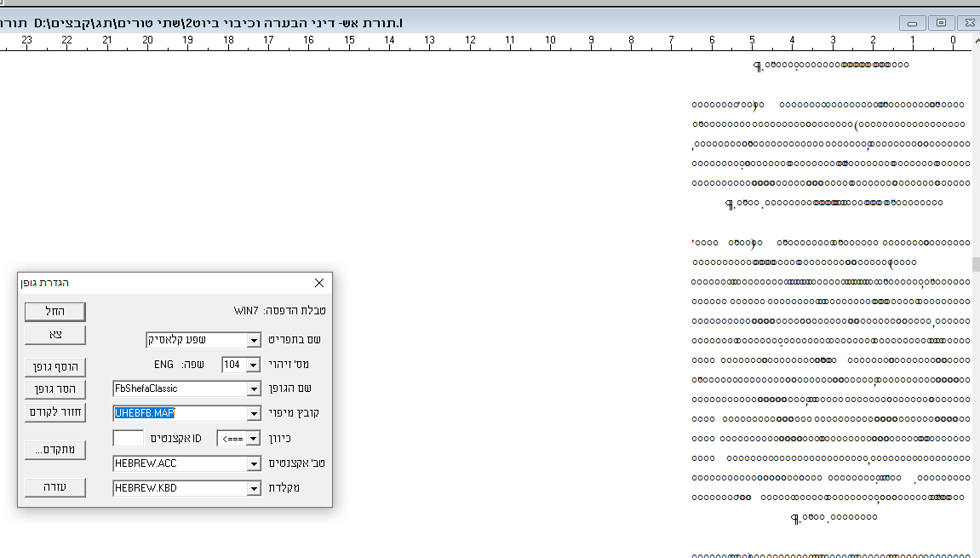Expand the שם בתפריט dropdown arrow

coord(253,340)
